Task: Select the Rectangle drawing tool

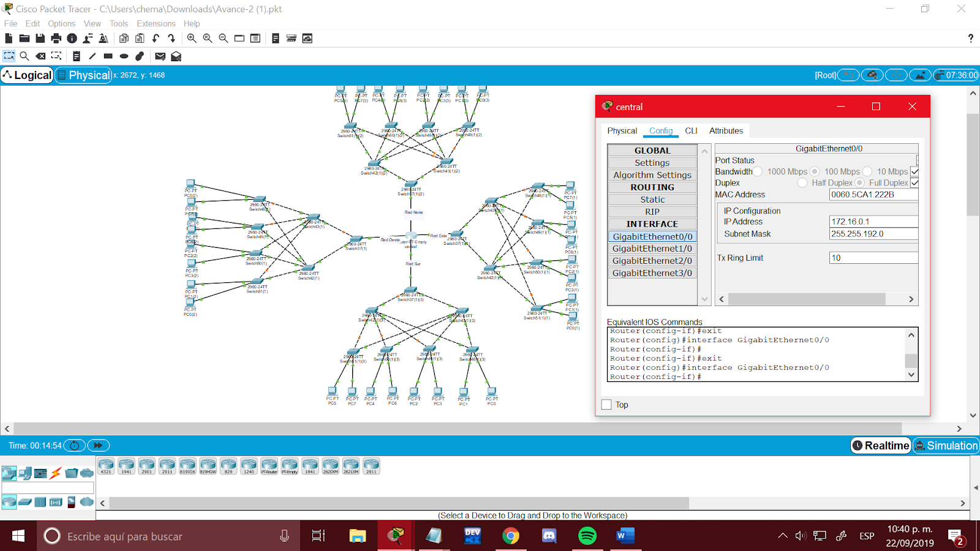Action: click(x=108, y=56)
